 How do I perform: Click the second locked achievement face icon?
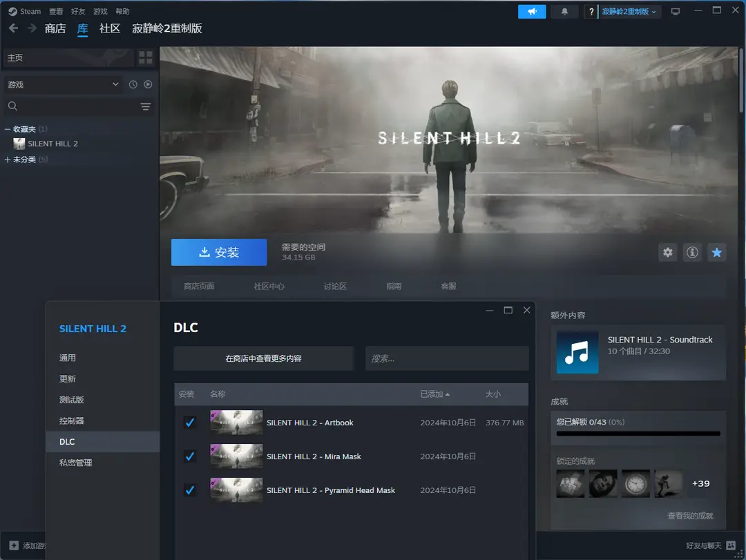[603, 483]
